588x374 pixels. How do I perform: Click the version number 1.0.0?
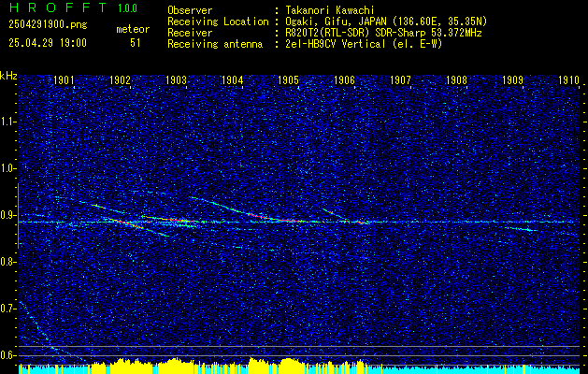tap(127, 8)
